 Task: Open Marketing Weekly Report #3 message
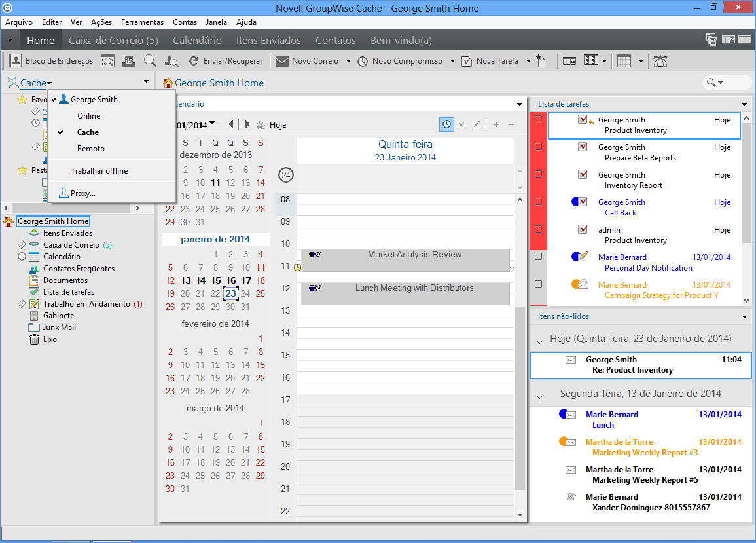pyautogui.click(x=640, y=447)
